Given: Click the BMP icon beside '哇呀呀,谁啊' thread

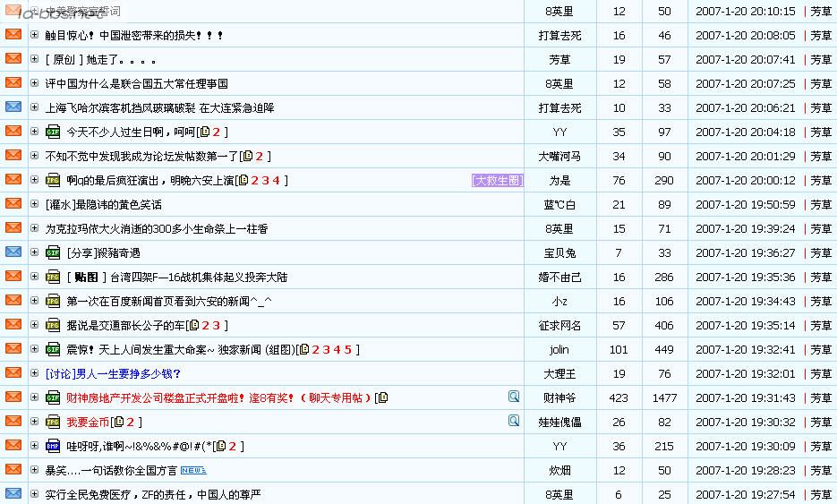Looking at the screenshot, I should click(53, 446).
